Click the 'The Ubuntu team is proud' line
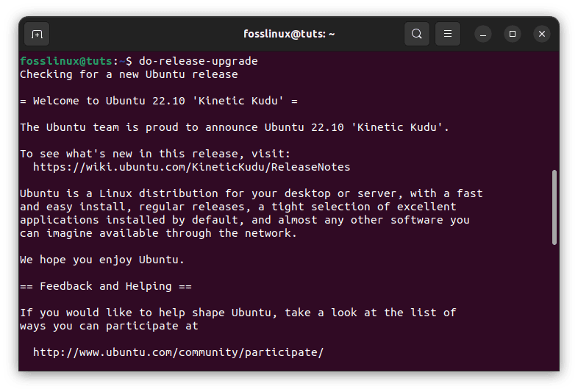The height and width of the screenshot is (392, 578). [235, 127]
